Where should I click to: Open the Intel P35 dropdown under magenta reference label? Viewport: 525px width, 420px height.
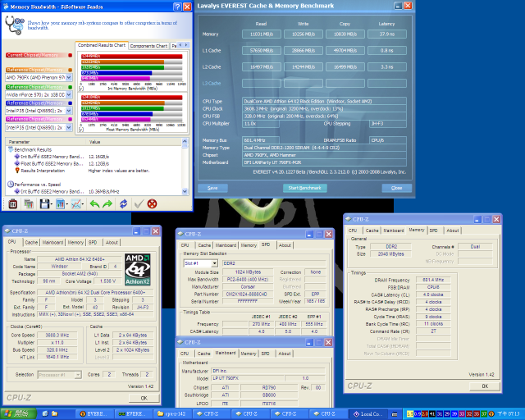[x=69, y=128]
